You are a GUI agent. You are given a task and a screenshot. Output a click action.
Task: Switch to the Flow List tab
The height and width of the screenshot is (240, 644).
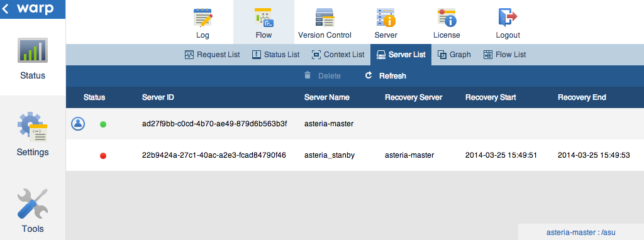504,55
